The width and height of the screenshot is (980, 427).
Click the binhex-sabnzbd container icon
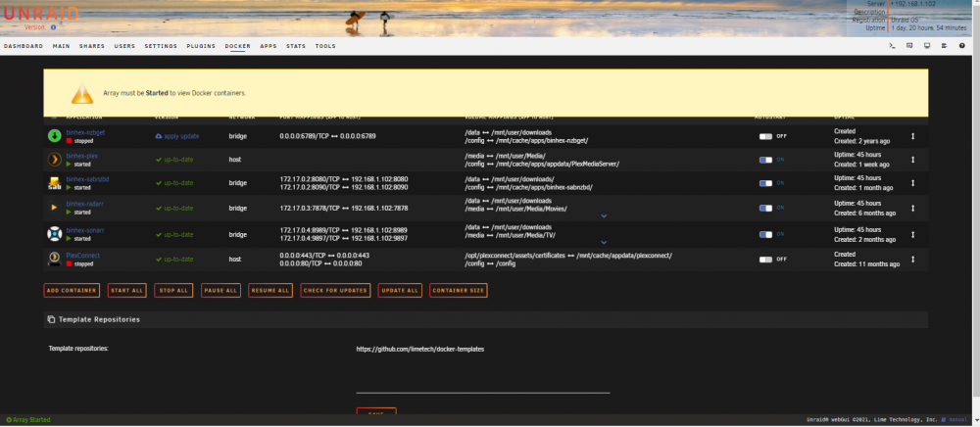(x=54, y=183)
